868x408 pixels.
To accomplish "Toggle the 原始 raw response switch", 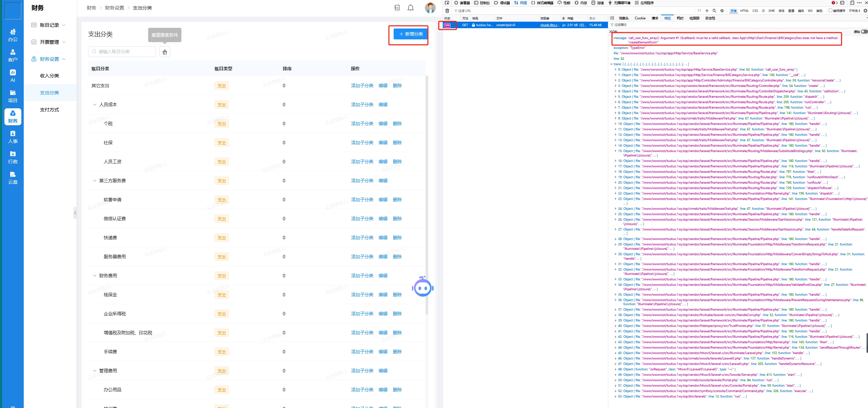I will click(x=864, y=32).
